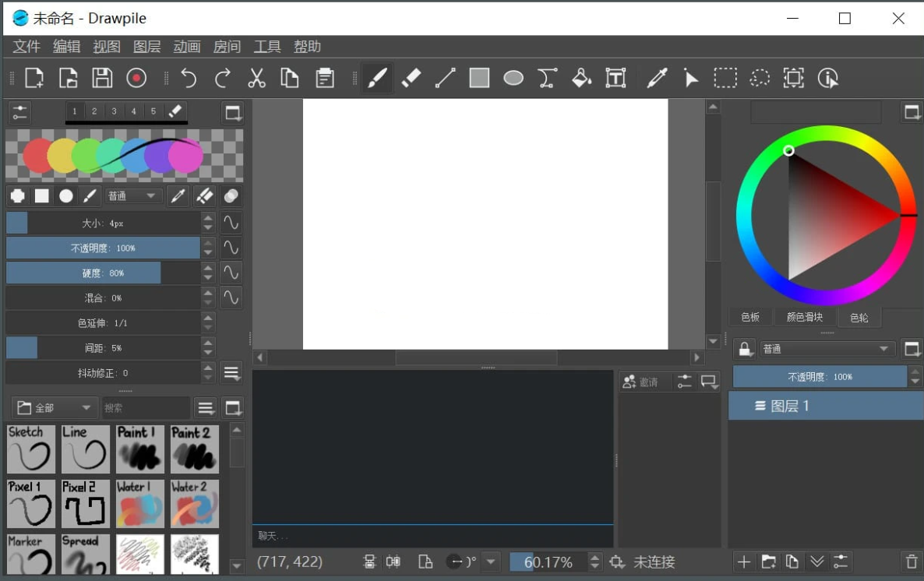Open the blend mode dropdown showing 普通
The height and width of the screenshot is (581, 924).
(x=133, y=195)
